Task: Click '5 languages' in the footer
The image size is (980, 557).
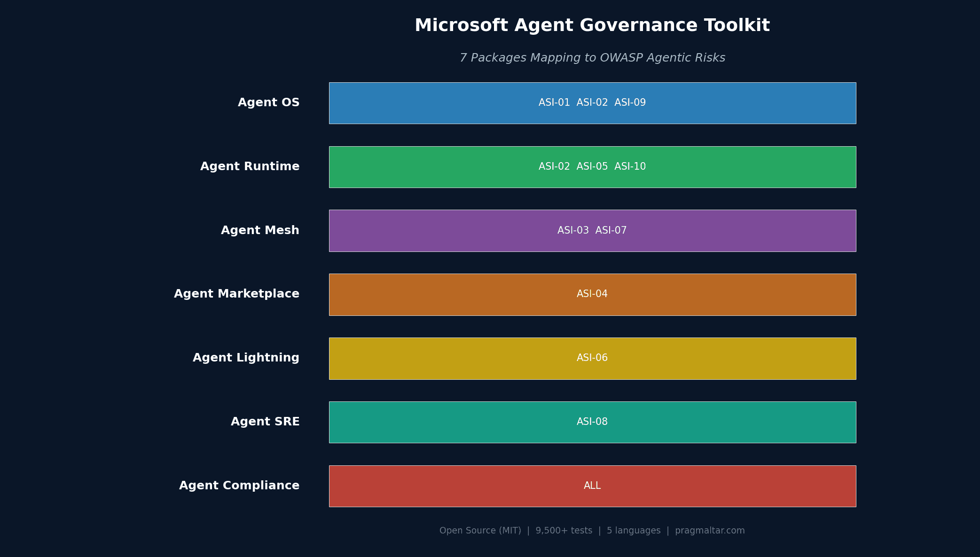Action: point(634,531)
